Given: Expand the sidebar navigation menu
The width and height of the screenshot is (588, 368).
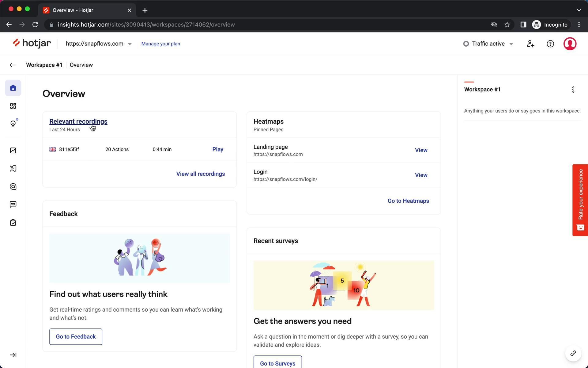Looking at the screenshot, I should point(13,355).
